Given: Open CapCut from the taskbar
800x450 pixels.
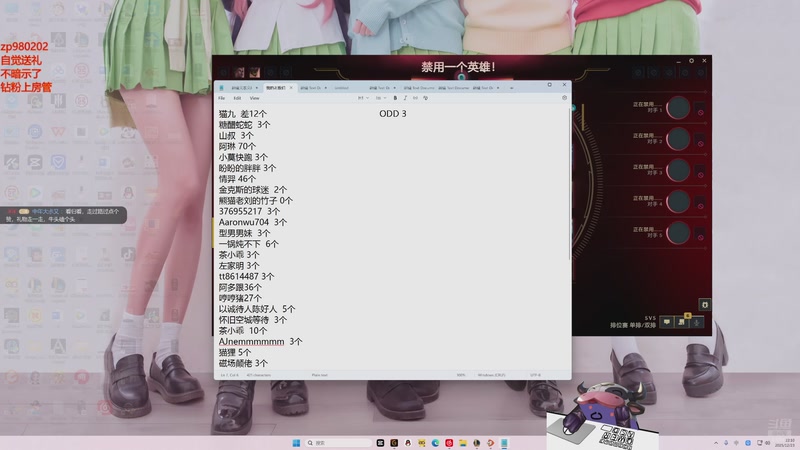Looking at the screenshot, I should coord(380,443).
